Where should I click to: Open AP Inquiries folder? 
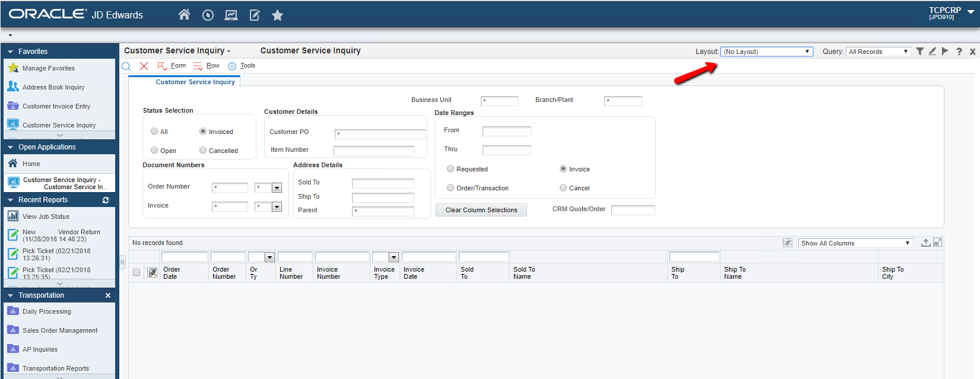pyautogui.click(x=40, y=349)
